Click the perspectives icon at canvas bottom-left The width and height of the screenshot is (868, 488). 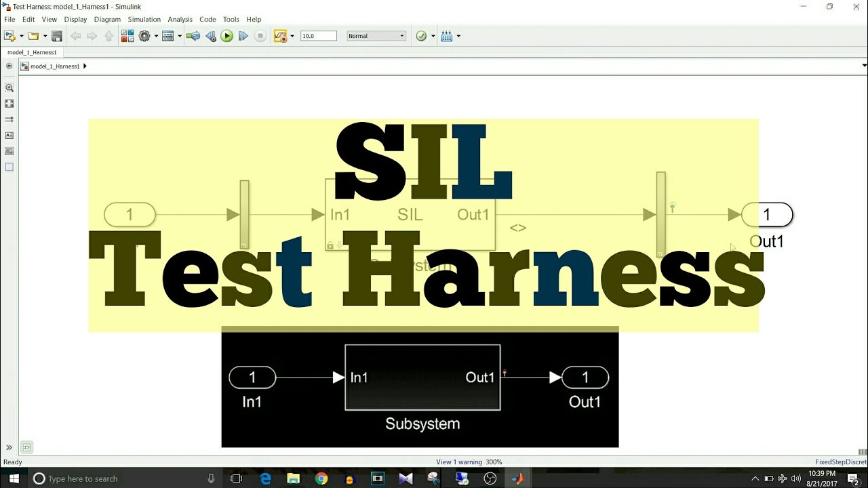[26, 447]
